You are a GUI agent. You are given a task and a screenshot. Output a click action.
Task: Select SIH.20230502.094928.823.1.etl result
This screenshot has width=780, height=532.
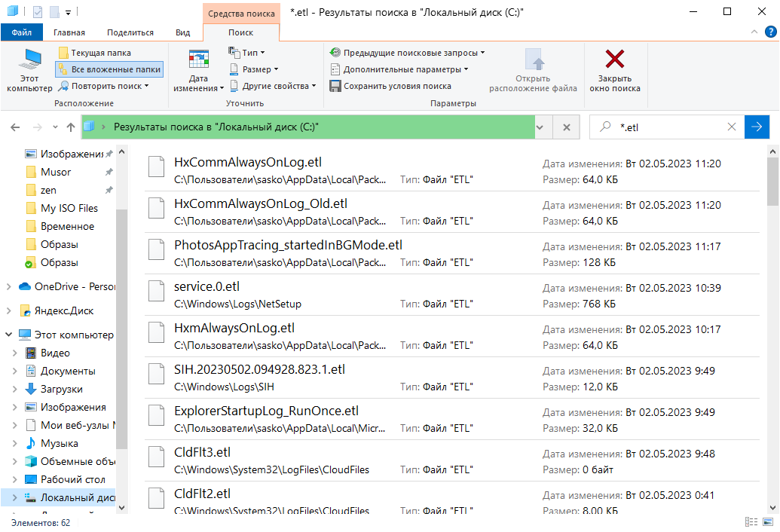451,378
